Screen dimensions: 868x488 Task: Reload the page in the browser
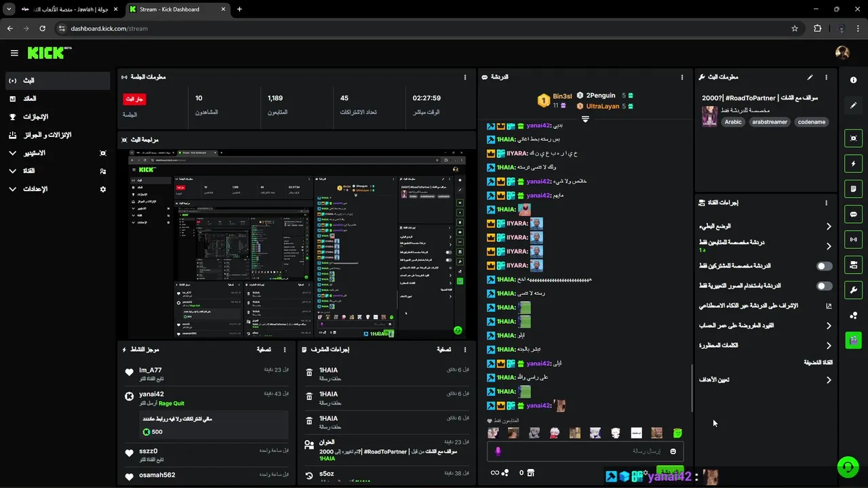click(42, 28)
